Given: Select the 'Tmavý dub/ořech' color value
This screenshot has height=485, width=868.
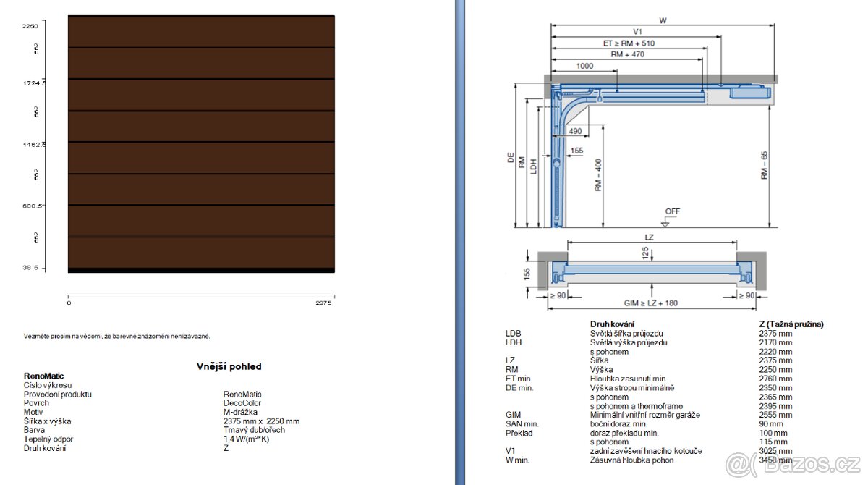Looking at the screenshot, I should tap(254, 430).
